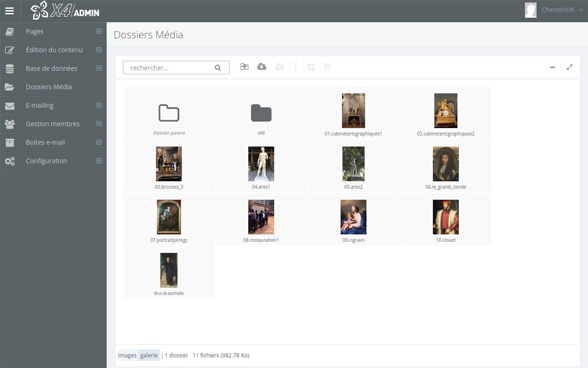Click the Gestion membres people icon

pyautogui.click(x=9, y=124)
